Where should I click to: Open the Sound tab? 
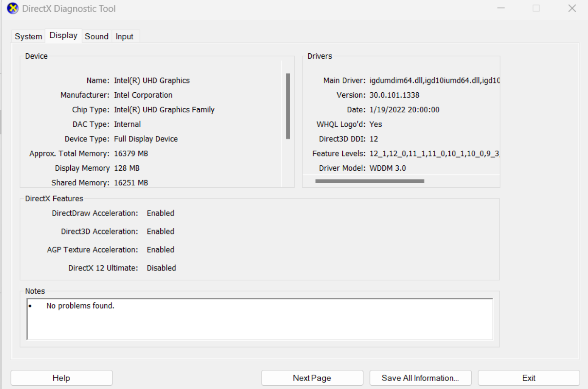pyautogui.click(x=96, y=36)
